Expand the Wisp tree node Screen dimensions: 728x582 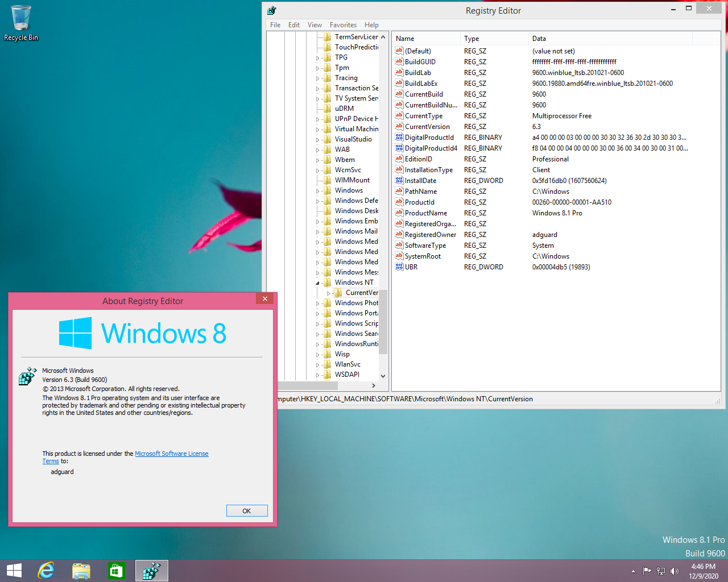[x=318, y=354]
